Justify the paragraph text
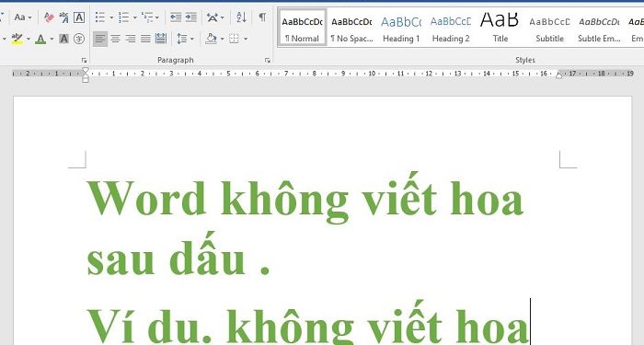This screenshot has width=644, height=345. [x=145, y=39]
